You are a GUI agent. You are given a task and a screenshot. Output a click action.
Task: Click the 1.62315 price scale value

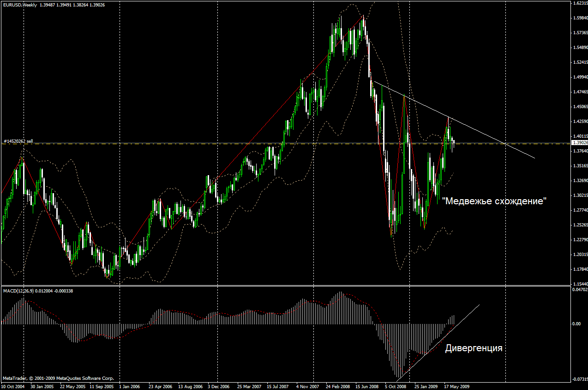point(580,3)
